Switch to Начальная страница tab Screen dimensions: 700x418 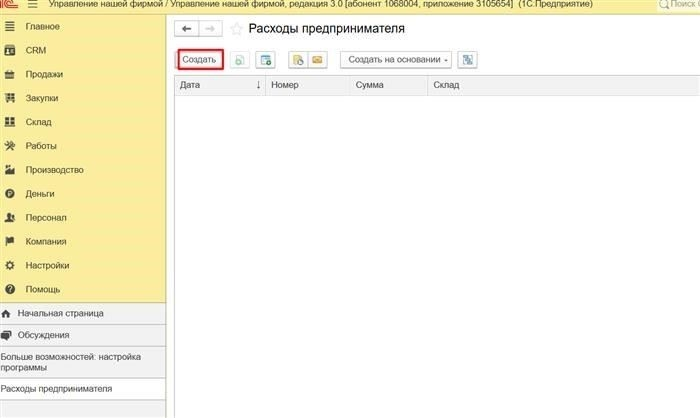pyautogui.click(x=60, y=313)
